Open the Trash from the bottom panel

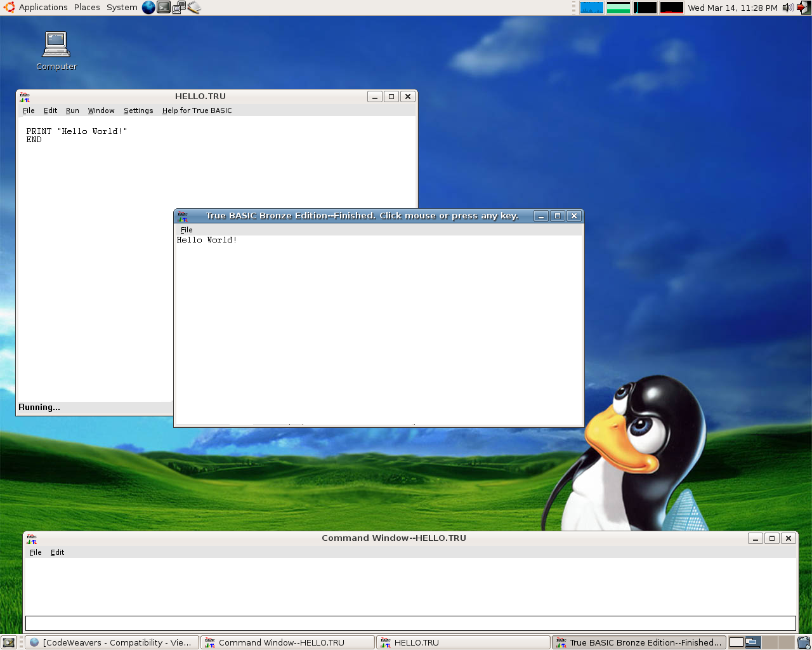[x=803, y=642]
